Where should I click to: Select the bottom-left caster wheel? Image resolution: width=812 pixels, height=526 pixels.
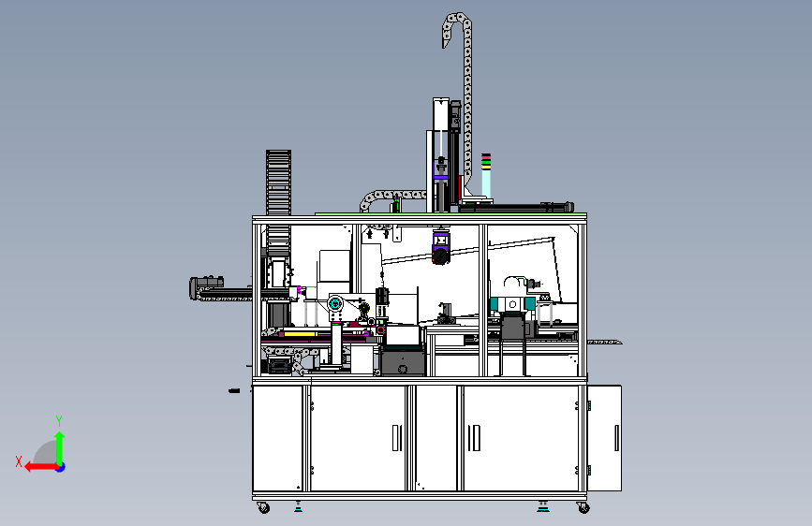tap(263, 508)
